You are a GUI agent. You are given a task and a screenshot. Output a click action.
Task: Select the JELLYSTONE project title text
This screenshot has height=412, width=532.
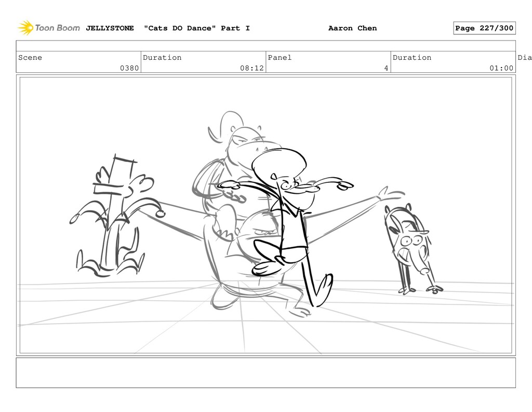(110, 28)
